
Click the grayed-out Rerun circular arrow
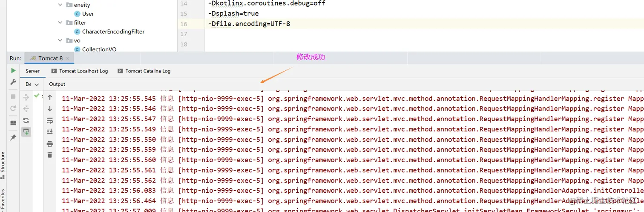click(x=13, y=108)
